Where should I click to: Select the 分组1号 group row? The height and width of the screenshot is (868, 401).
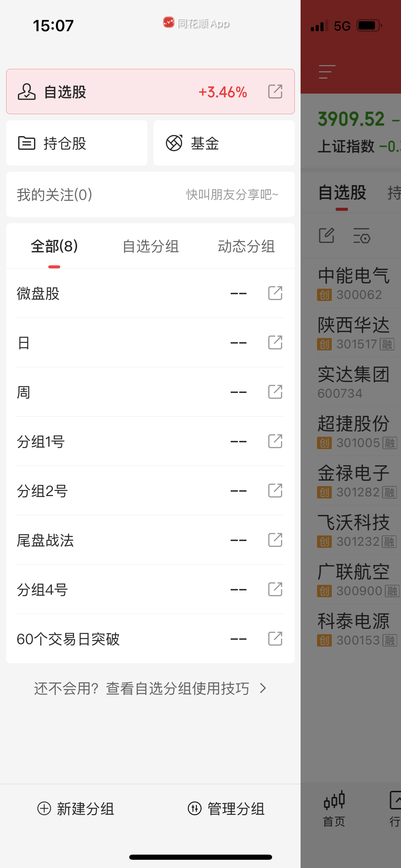pos(117,442)
